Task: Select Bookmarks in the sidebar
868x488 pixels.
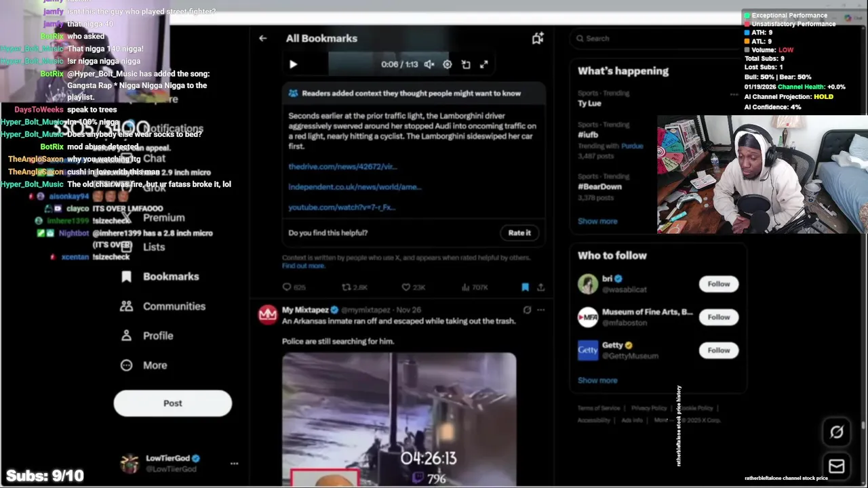Action: (x=171, y=277)
